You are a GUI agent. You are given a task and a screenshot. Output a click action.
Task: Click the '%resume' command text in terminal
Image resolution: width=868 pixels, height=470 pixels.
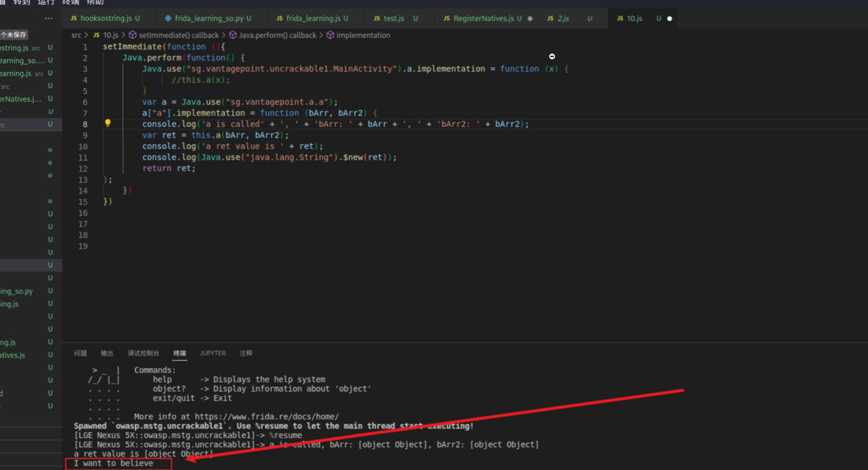pos(286,435)
